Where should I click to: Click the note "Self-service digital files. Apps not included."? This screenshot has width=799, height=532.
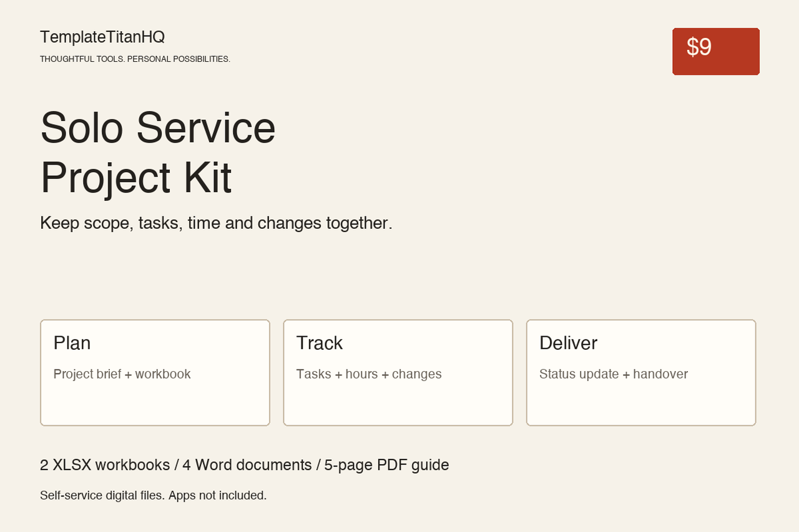[x=154, y=495]
